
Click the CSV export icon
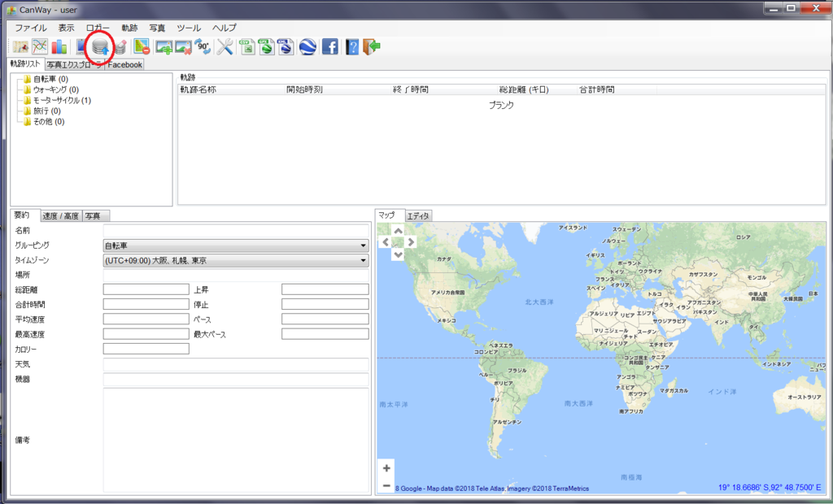[x=247, y=46]
